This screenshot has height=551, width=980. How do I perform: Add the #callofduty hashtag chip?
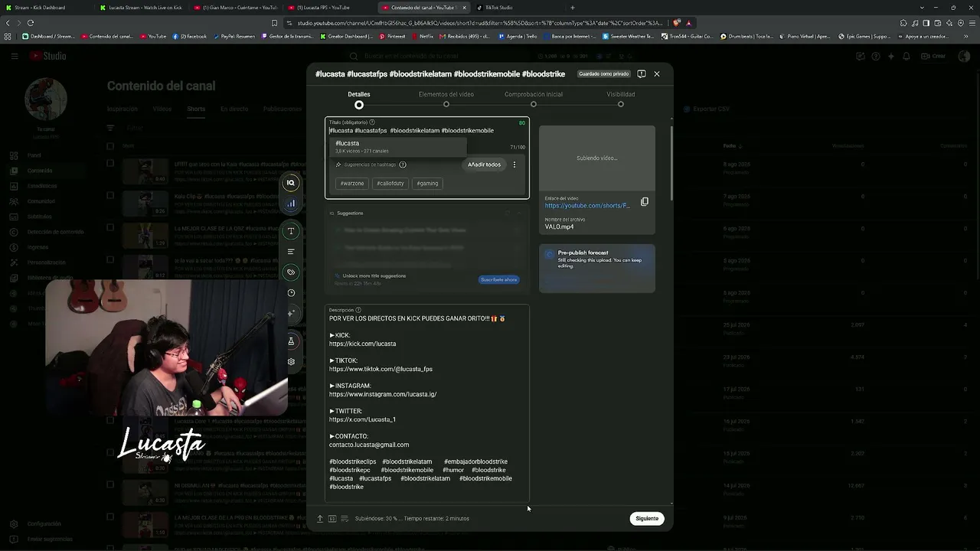tap(390, 184)
